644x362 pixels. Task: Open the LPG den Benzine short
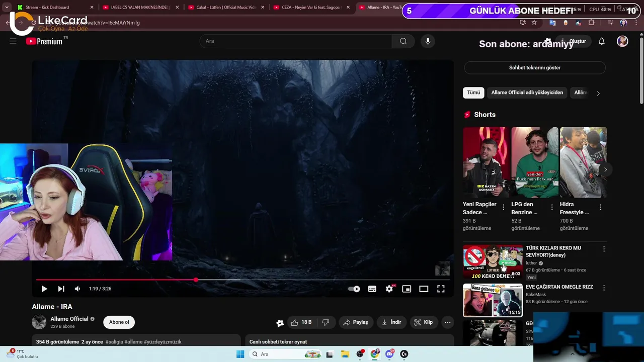click(535, 162)
